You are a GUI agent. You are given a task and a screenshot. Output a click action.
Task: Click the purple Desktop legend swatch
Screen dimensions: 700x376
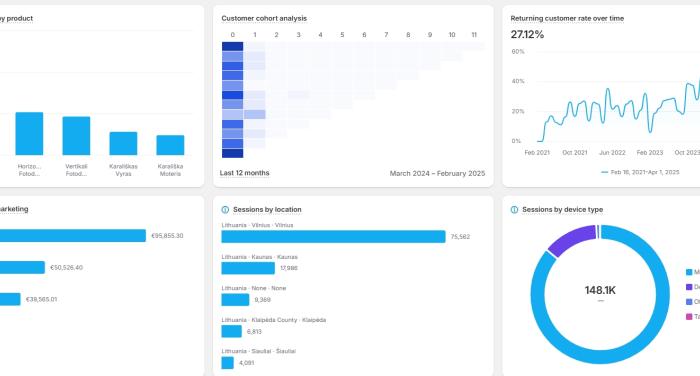689,287
